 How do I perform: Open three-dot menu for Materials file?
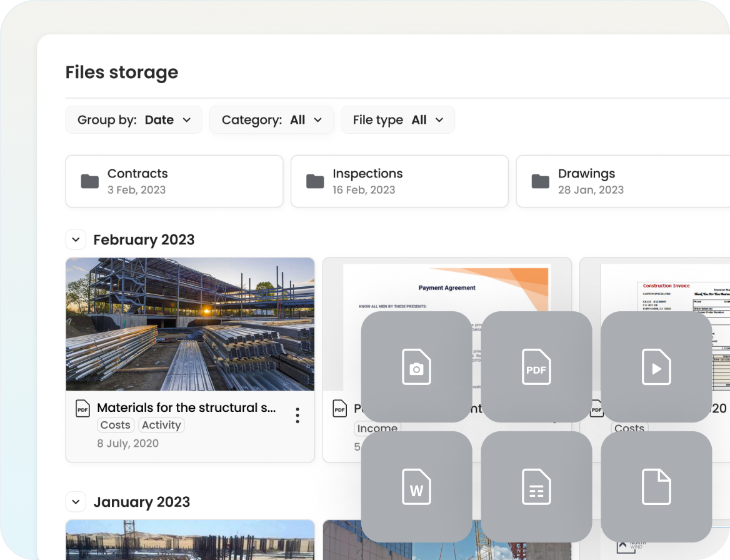pos(297,415)
